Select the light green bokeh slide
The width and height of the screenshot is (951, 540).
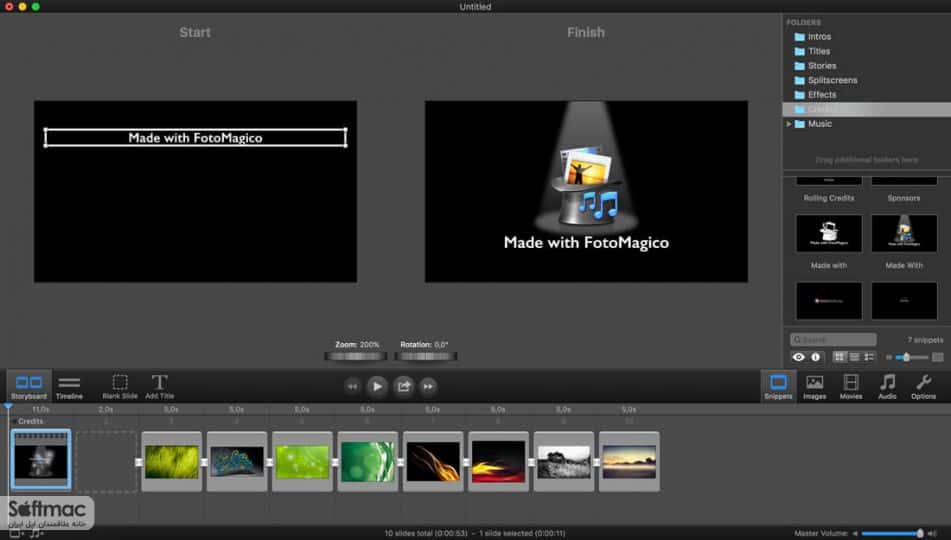[303, 461]
